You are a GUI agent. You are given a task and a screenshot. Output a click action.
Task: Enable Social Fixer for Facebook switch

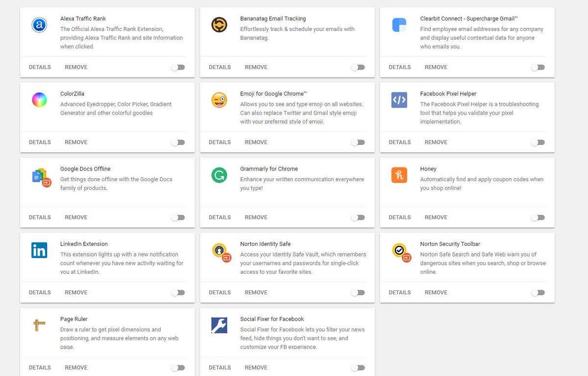click(358, 368)
